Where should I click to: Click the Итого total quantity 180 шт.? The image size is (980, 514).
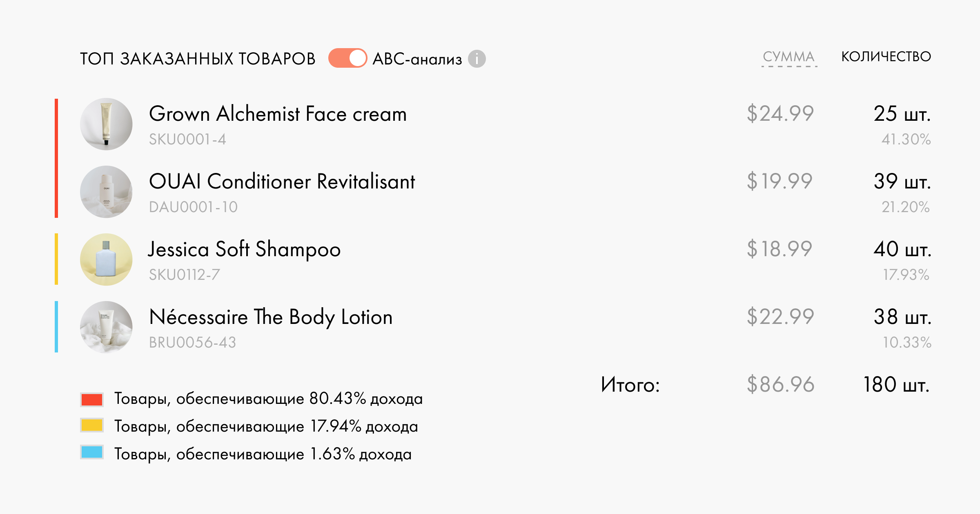click(x=896, y=385)
